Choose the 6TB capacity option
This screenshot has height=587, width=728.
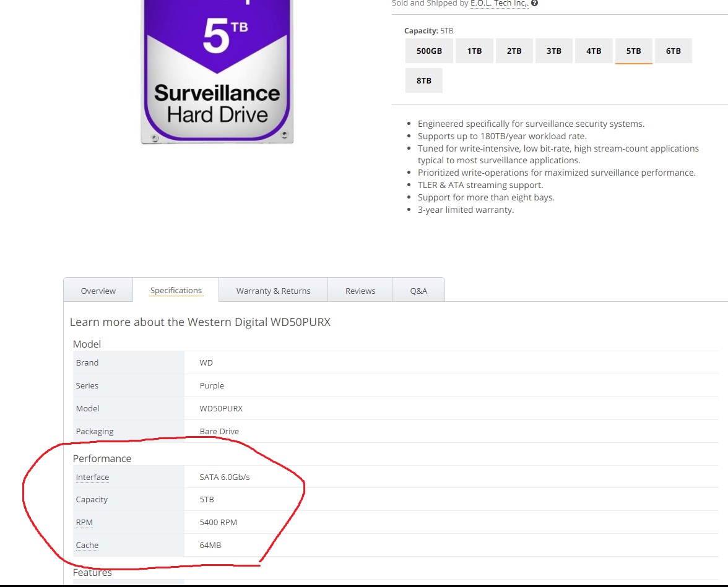[674, 51]
